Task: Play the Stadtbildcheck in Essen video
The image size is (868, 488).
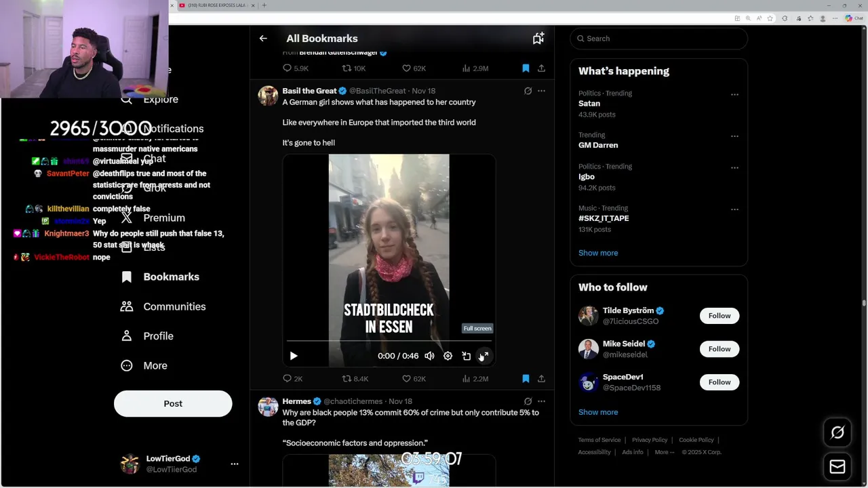Action: pyautogui.click(x=294, y=356)
